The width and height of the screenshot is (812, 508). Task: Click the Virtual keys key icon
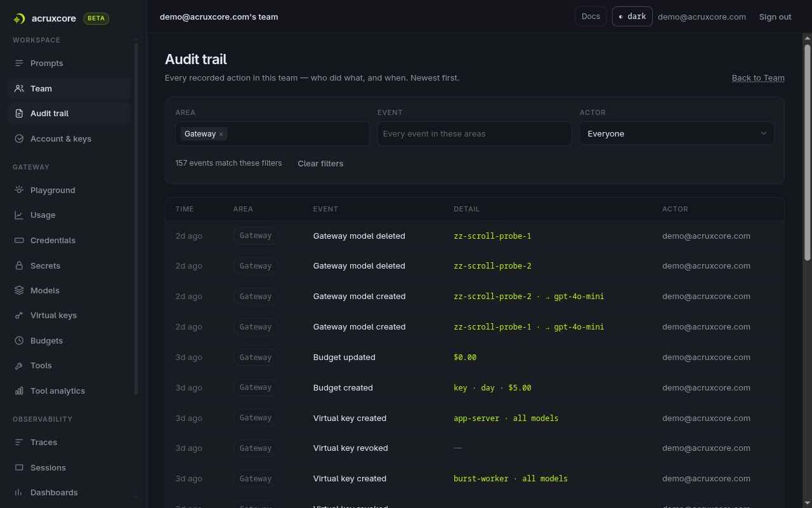19,316
